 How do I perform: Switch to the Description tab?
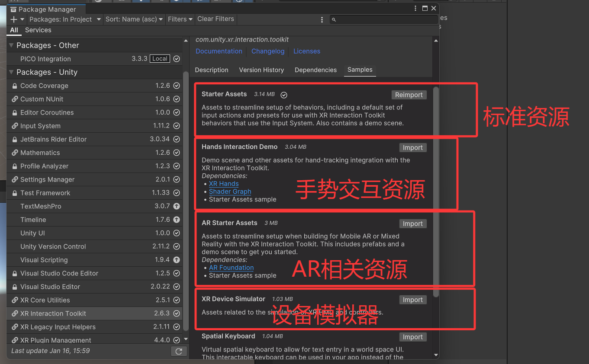[212, 70]
